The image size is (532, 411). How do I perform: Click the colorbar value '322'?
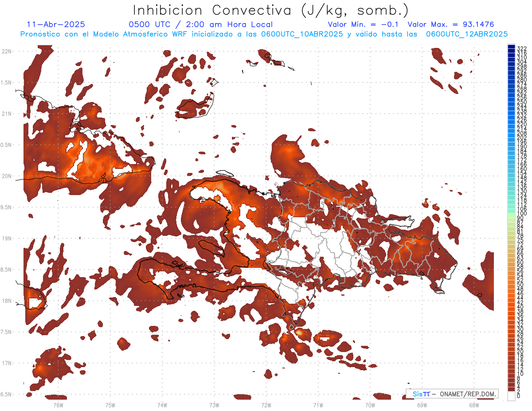(522, 48)
